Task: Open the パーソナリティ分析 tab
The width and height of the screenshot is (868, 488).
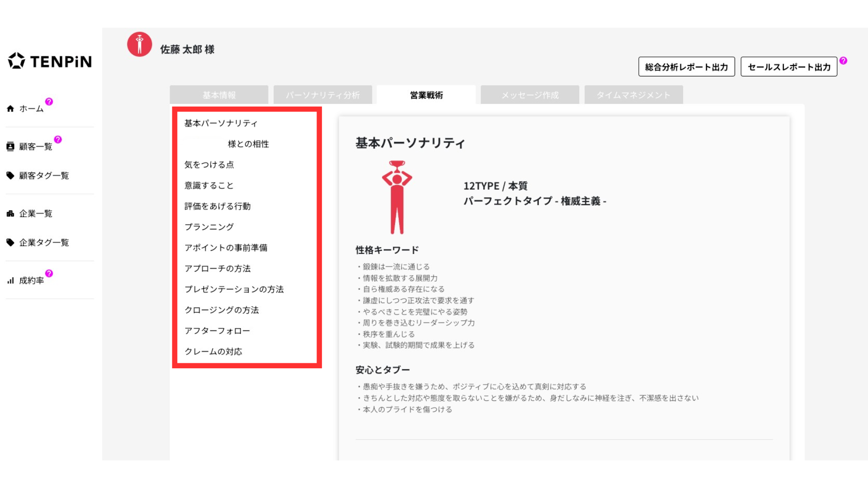Action: point(323,95)
